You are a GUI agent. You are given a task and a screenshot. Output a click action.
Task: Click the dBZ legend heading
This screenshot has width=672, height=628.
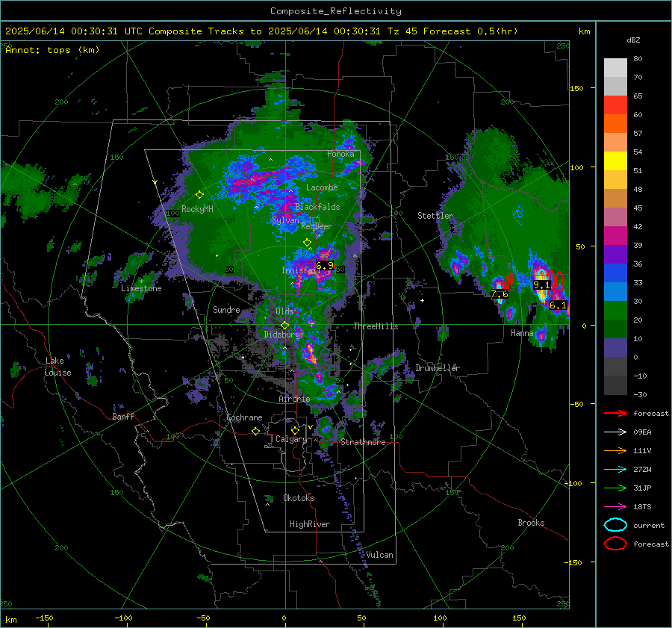click(x=633, y=40)
